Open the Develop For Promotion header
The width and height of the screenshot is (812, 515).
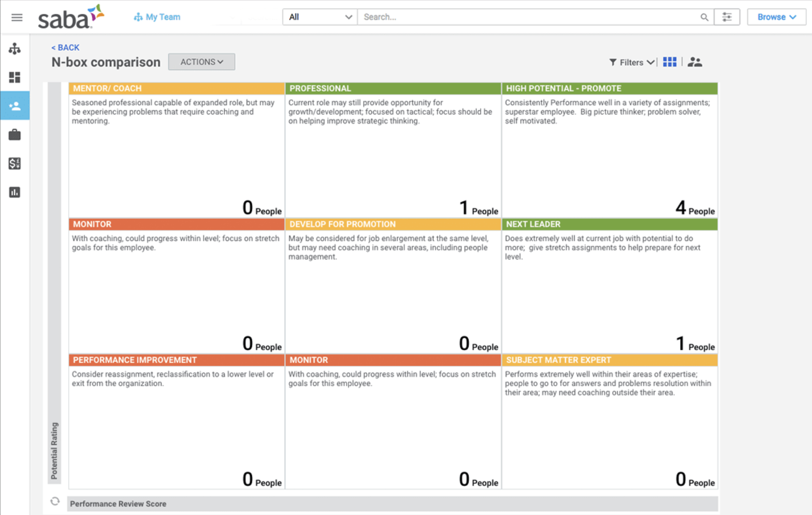pyautogui.click(x=393, y=224)
